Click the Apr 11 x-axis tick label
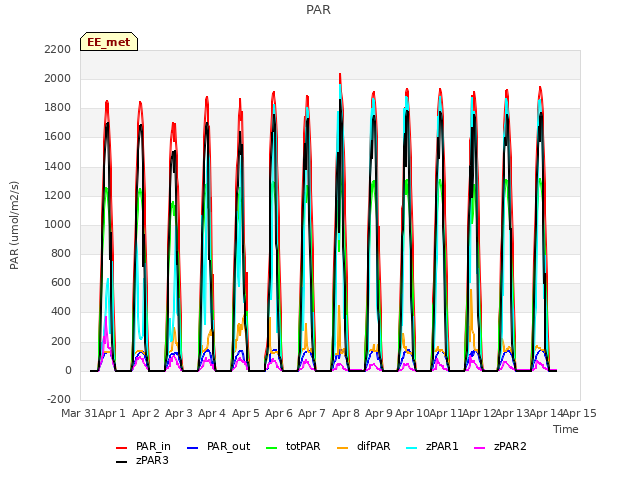The width and height of the screenshot is (640, 480). [x=446, y=413]
